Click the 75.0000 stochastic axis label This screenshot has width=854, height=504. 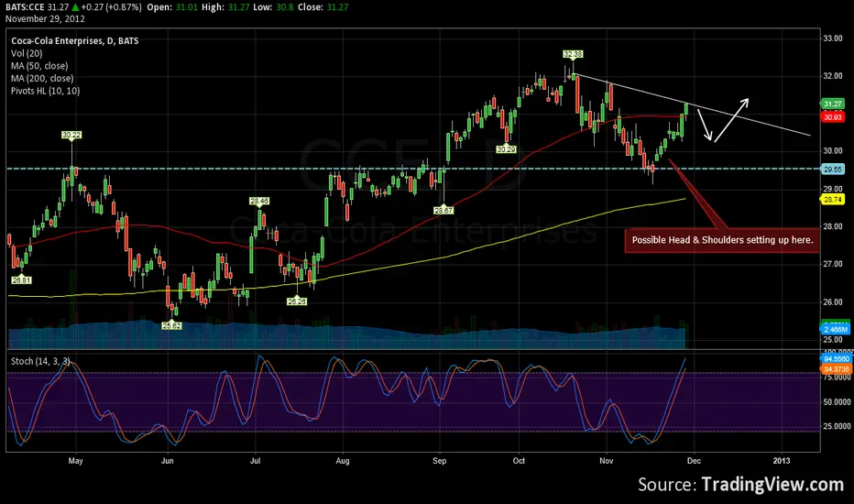(x=836, y=377)
